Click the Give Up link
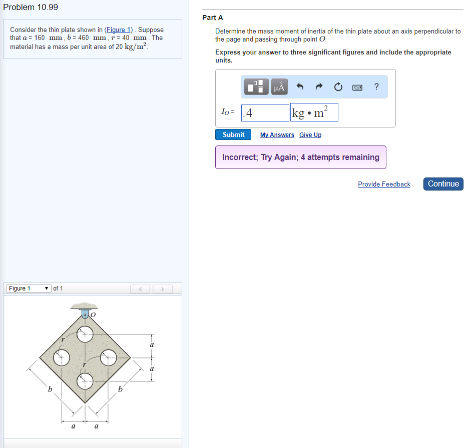 [x=310, y=135]
